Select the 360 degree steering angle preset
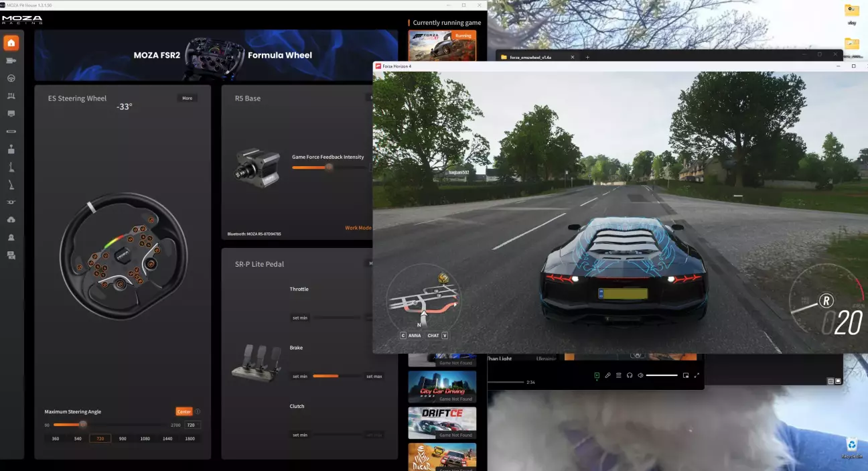Viewport: 868px width, 471px height. (56, 438)
